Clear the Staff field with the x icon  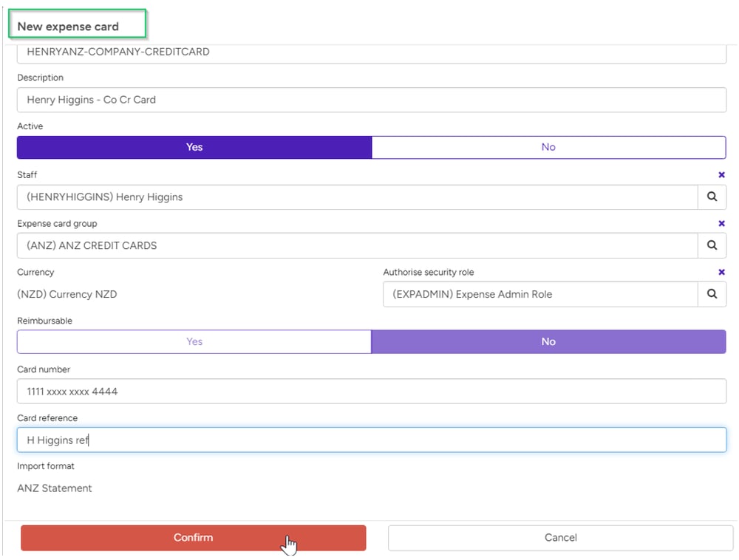click(721, 175)
